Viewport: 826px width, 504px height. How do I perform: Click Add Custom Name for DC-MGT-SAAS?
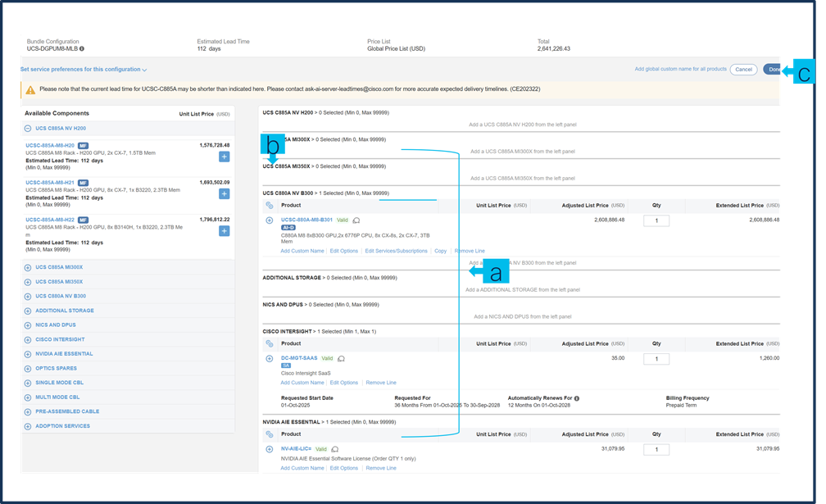coord(302,383)
